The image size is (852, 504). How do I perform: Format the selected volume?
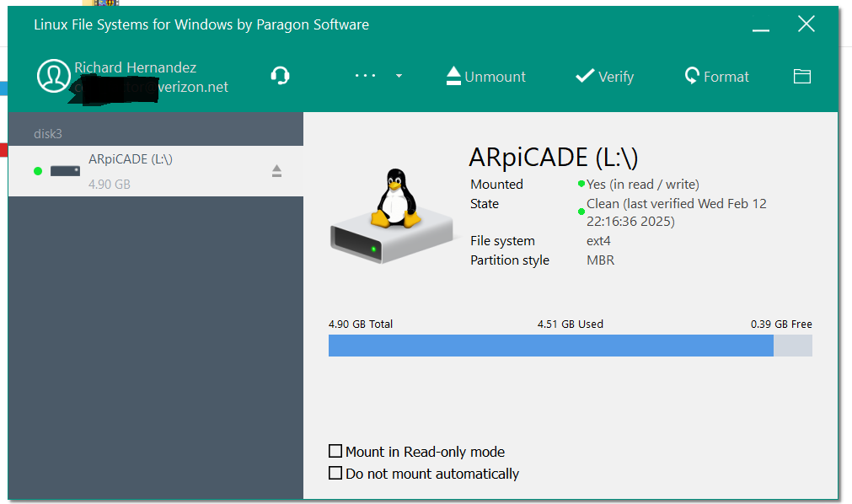coord(716,76)
